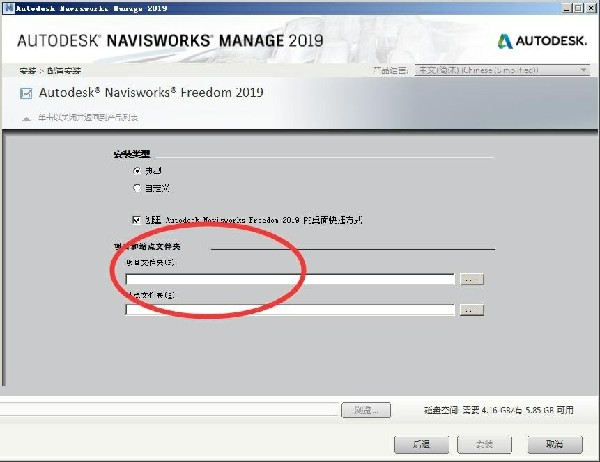Viewport: 600px width, 462px height.
Task: Browse for site folder with the second '...' button
Action: (471, 310)
